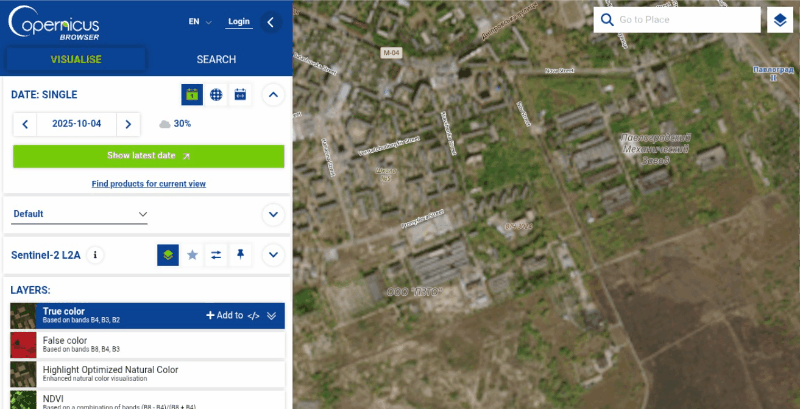Viewport: 800px width, 409px height.
Task: Collapse the Date section chevron
Action: click(273, 95)
